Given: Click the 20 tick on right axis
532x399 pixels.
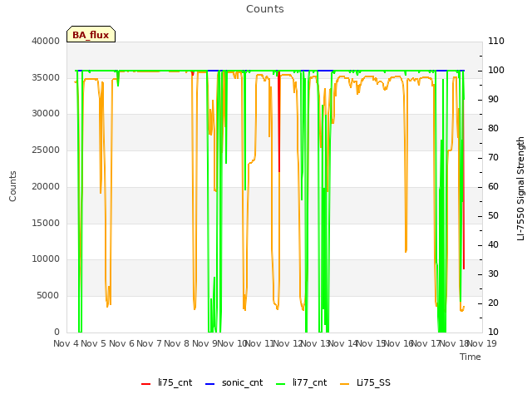Looking at the screenshot, I should point(493,303).
